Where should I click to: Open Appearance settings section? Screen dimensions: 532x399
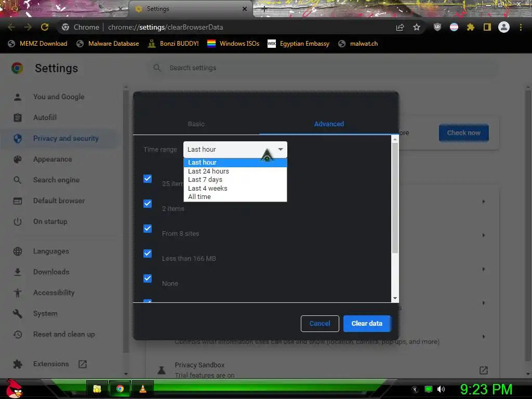point(59,159)
